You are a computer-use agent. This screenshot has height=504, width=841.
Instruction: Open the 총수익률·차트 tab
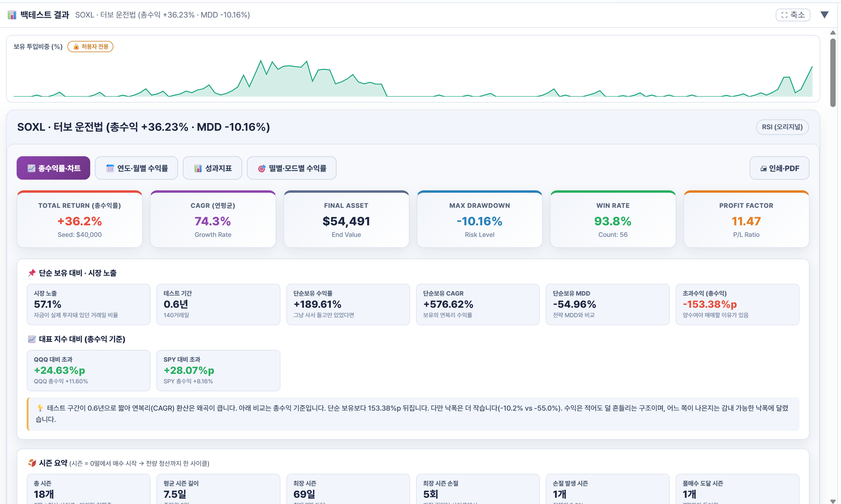point(53,168)
